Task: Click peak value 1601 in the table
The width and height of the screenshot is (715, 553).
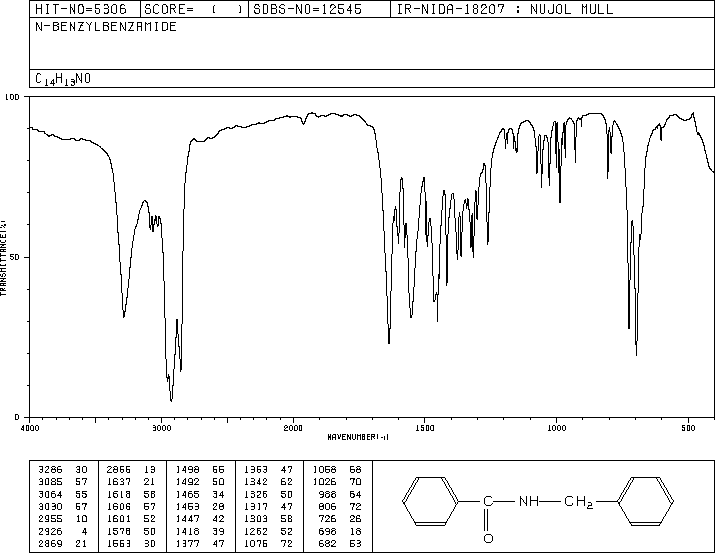Action: (119, 519)
